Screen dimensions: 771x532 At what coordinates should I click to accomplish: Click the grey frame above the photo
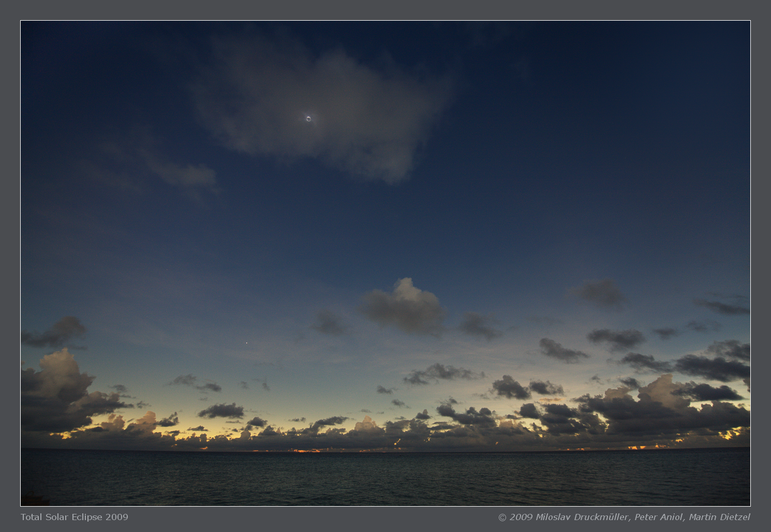click(x=385, y=9)
